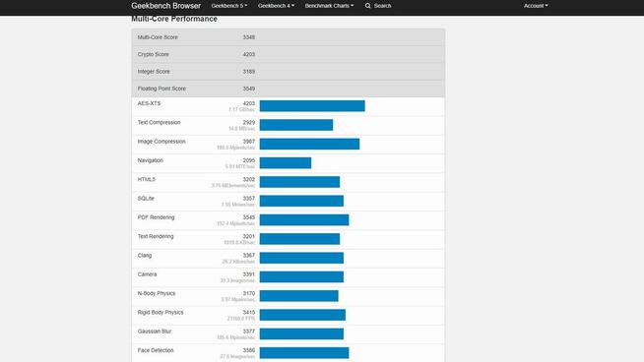Click the Gaussian Blur result bar
Screen dimensions: 644x362
coord(301,333)
